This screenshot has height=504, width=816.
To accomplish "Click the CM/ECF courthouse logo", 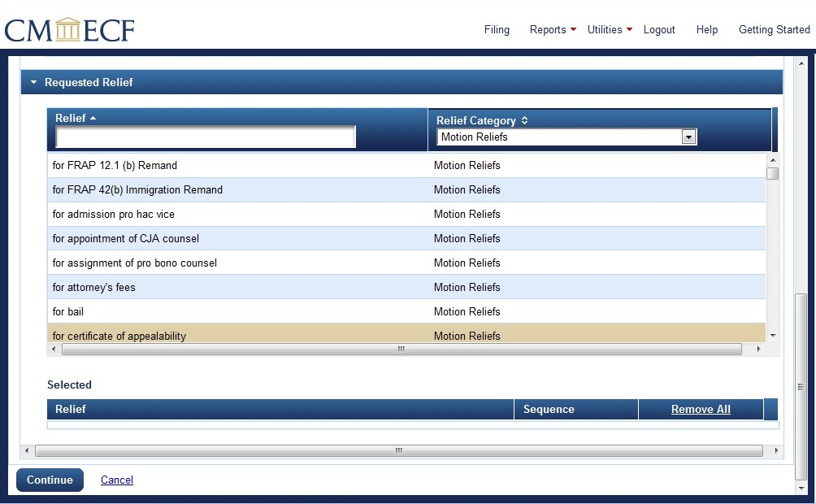I will [69, 30].
